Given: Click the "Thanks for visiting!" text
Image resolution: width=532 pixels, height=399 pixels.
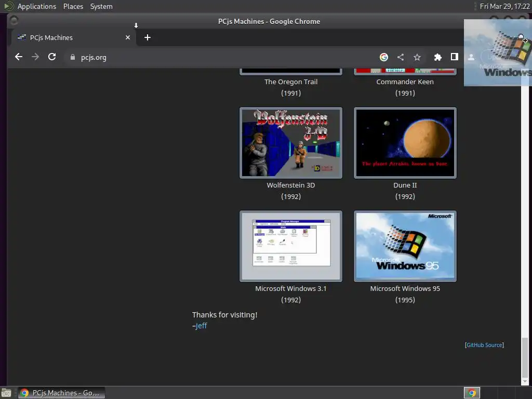Looking at the screenshot, I should click(224, 315).
